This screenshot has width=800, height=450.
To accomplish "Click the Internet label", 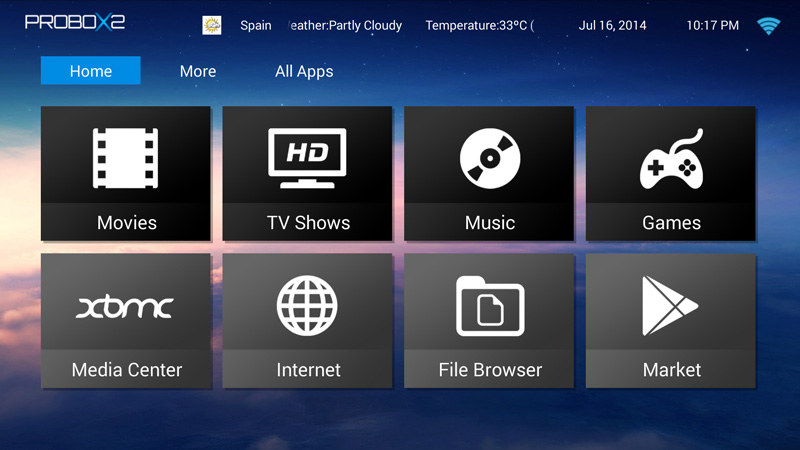I will 308,369.
